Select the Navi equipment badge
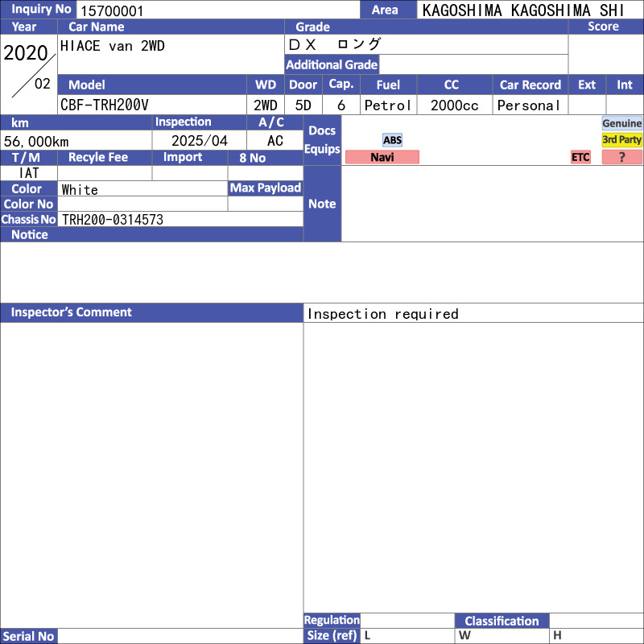This screenshot has height=644, width=644. coord(382,157)
